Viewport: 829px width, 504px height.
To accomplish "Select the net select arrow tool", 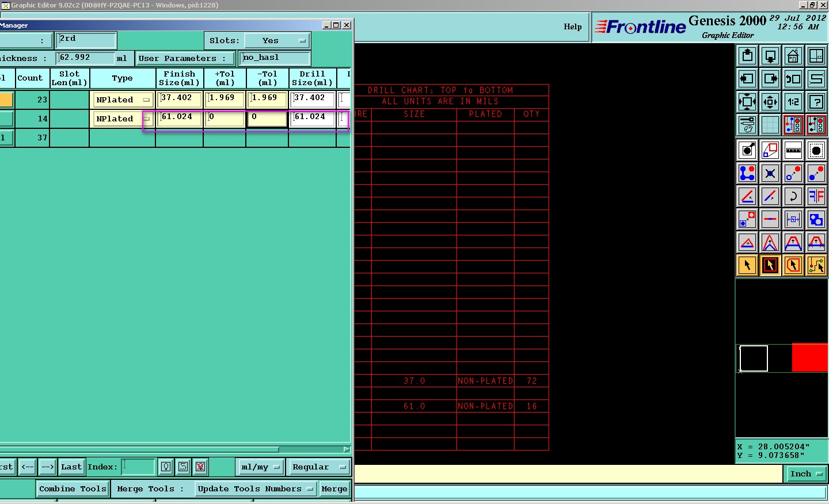I will tap(816, 265).
